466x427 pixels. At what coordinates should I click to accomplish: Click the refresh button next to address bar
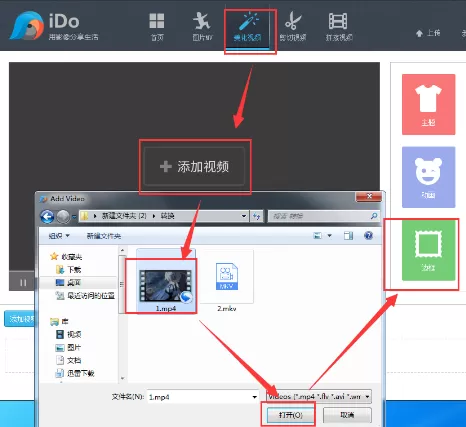click(x=256, y=216)
